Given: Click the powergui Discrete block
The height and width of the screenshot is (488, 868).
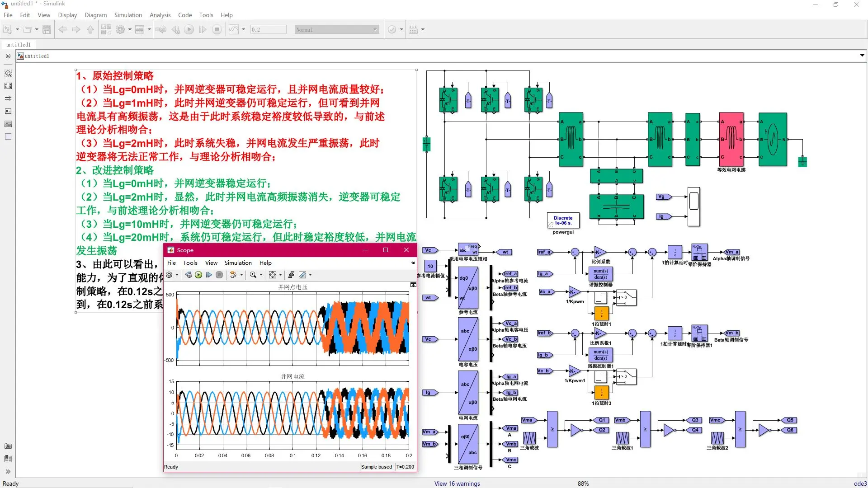Looking at the screenshot, I should [x=563, y=221].
